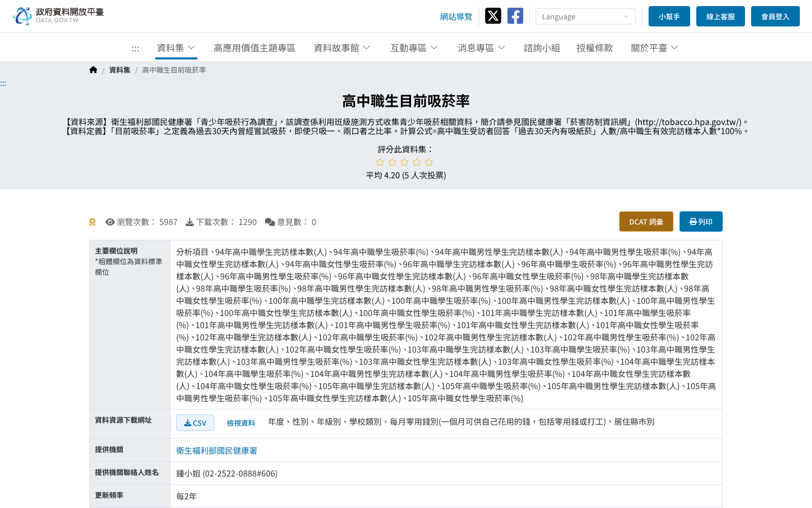This screenshot has height=508, width=812.
Task: Rate dataset with the first star
Action: [x=380, y=162]
